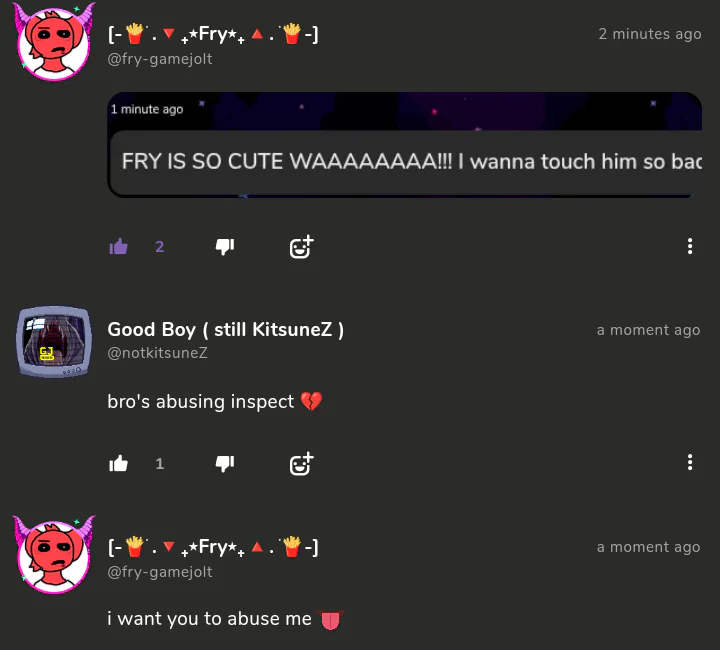Visit @fry-gamejolt handle on bottom comment
This screenshot has height=650, width=720.
(x=160, y=572)
